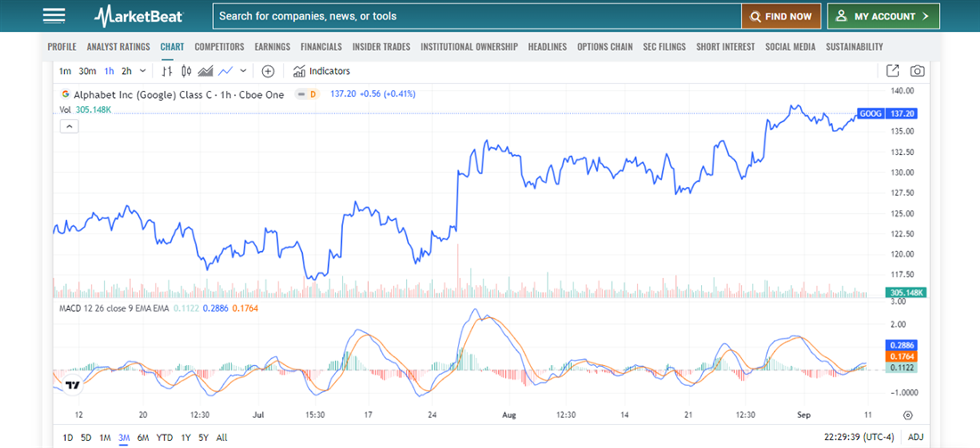Image resolution: width=980 pixels, height=448 pixels.
Task: Select the Line chart style icon
Action: 225,71
